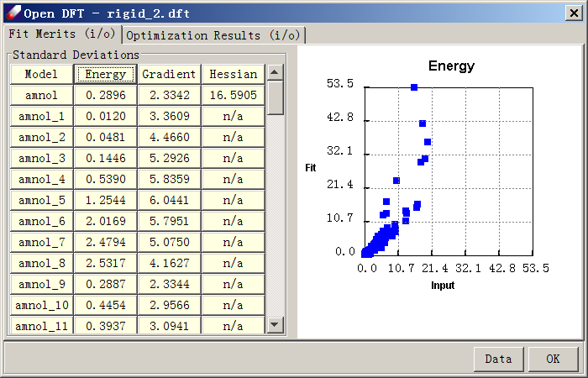Select the amnol model row label
This screenshot has width=588, height=378.
(41, 95)
